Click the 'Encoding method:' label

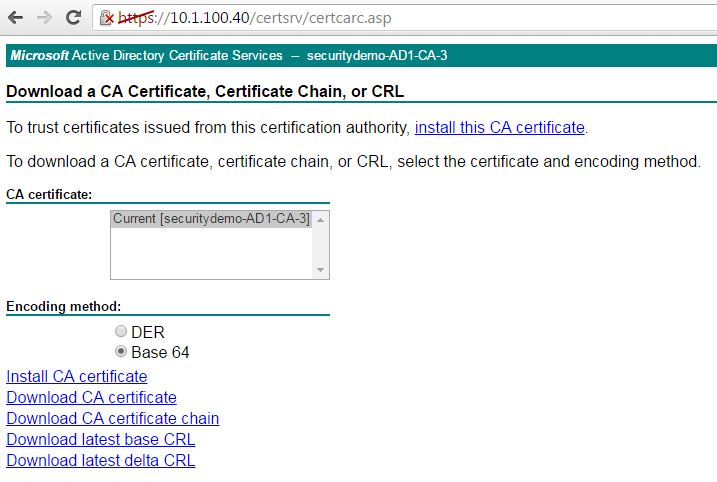(64, 306)
